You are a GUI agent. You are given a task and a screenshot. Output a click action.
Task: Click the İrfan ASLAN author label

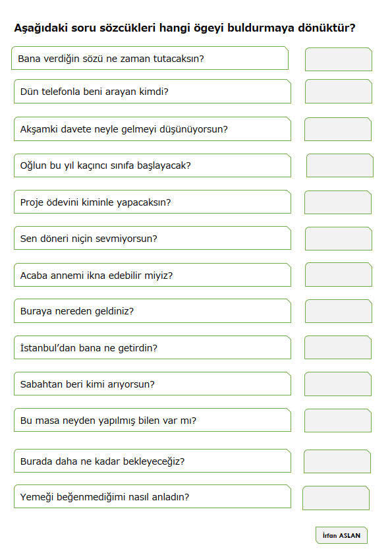(x=341, y=535)
